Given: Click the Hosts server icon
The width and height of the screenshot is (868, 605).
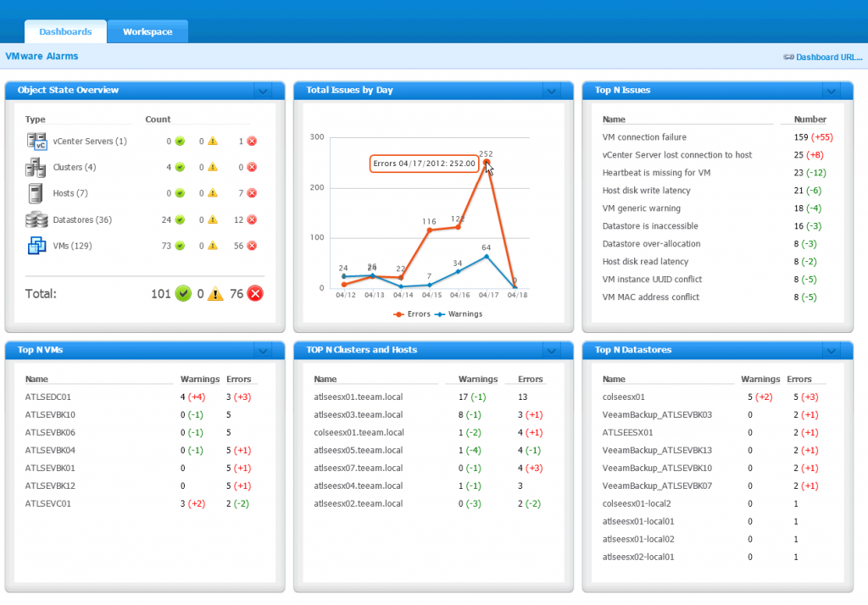Looking at the screenshot, I should pos(36,193).
